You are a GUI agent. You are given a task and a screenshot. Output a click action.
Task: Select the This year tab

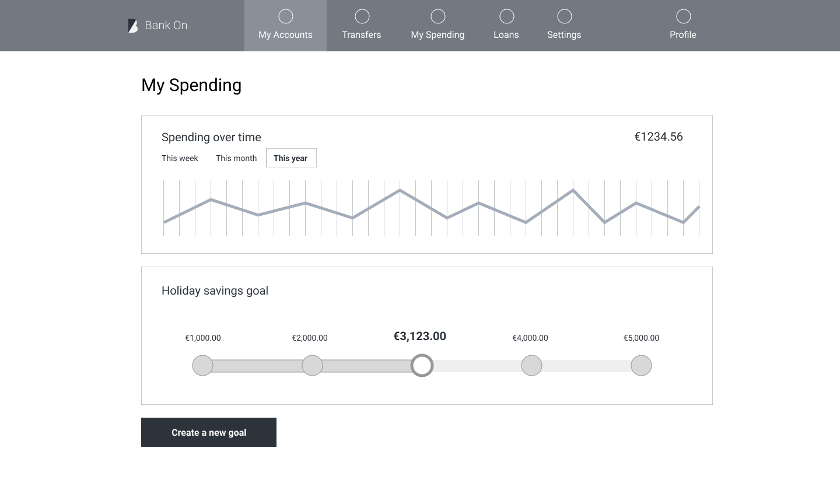[291, 158]
